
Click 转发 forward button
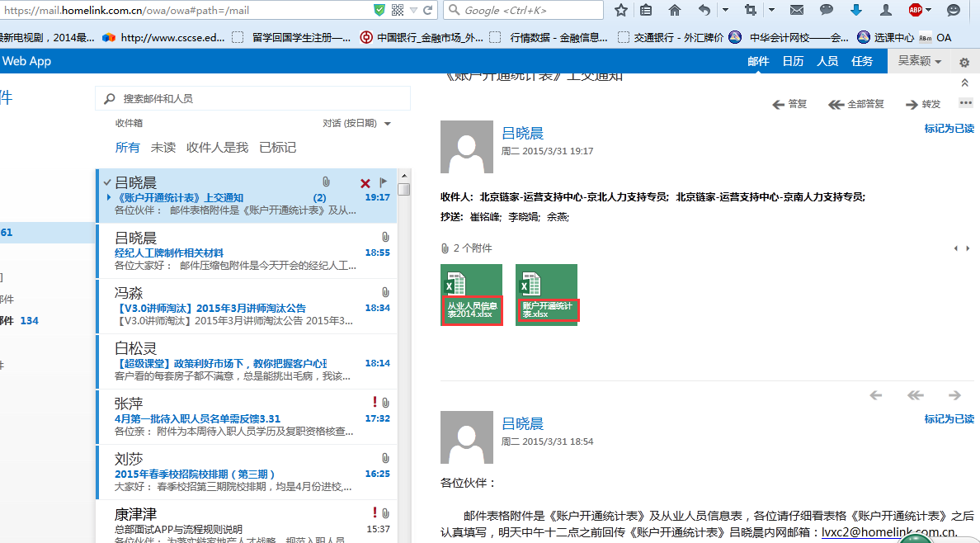pyautogui.click(x=922, y=104)
